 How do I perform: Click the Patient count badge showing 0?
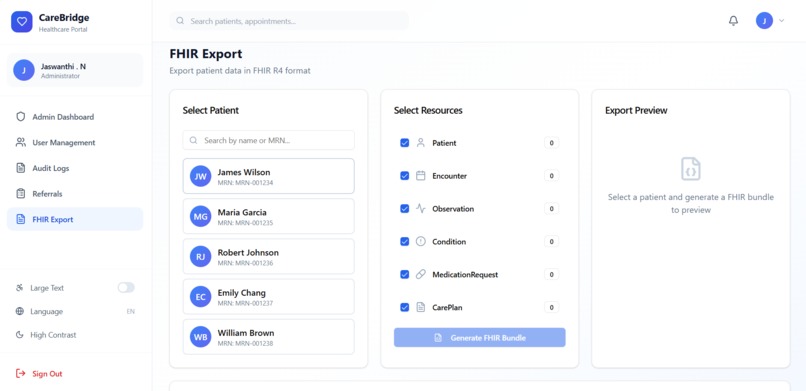[x=552, y=143]
